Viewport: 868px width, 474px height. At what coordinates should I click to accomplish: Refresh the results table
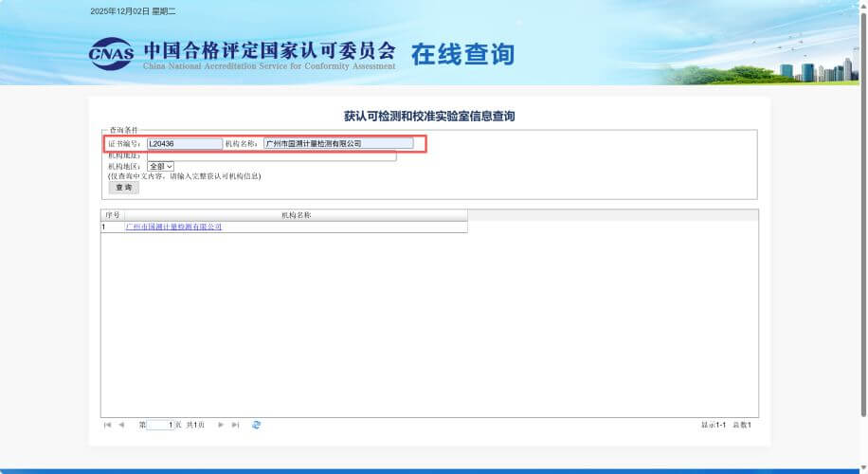click(257, 425)
